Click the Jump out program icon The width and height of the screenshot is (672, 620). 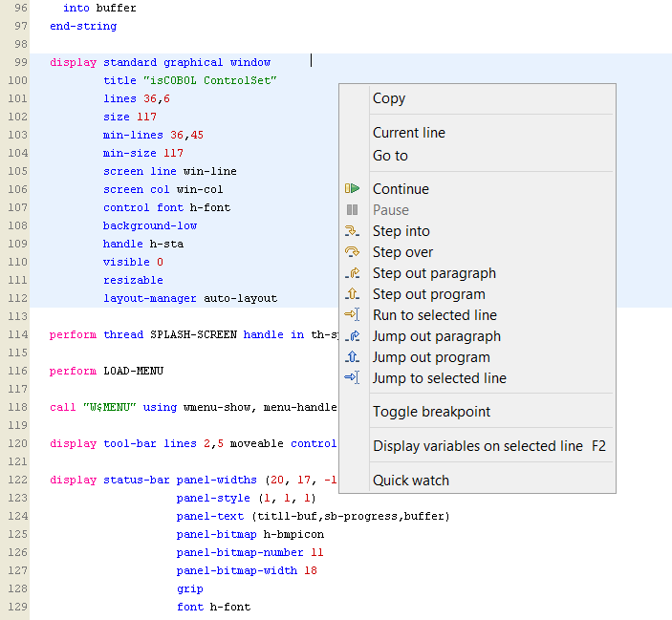pos(352,357)
